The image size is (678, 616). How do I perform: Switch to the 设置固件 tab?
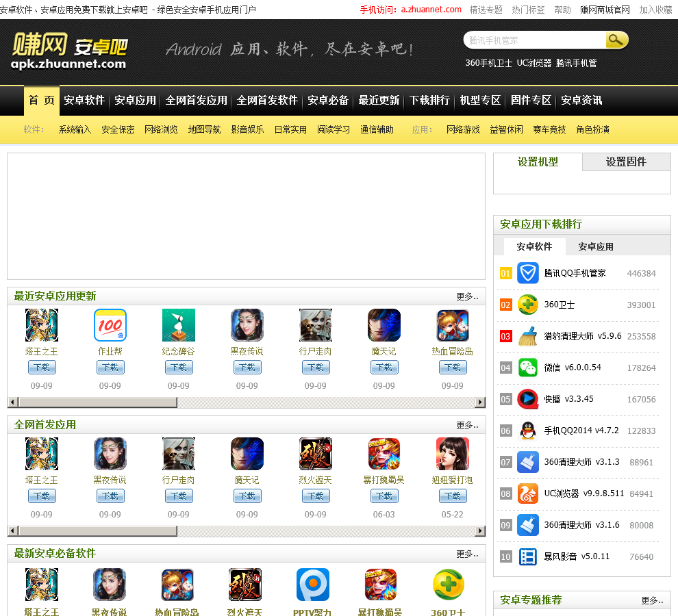click(x=626, y=162)
